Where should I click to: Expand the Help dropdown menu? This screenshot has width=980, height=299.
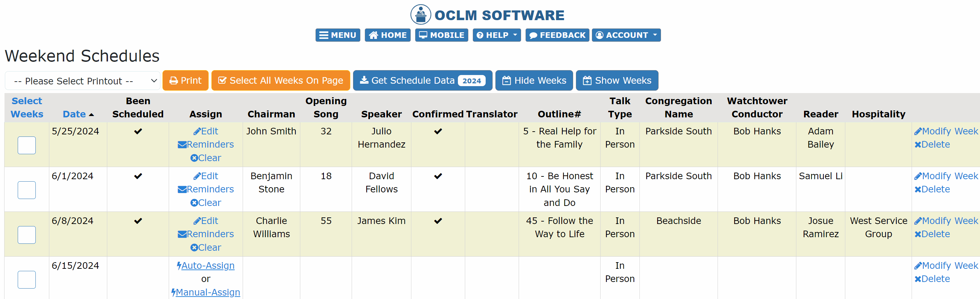[496, 35]
